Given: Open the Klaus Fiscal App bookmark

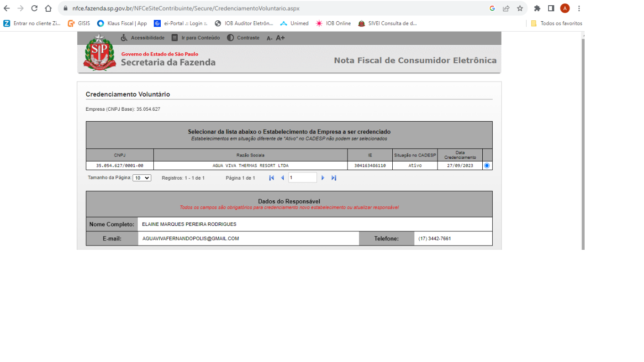Looking at the screenshot, I should (122, 23).
